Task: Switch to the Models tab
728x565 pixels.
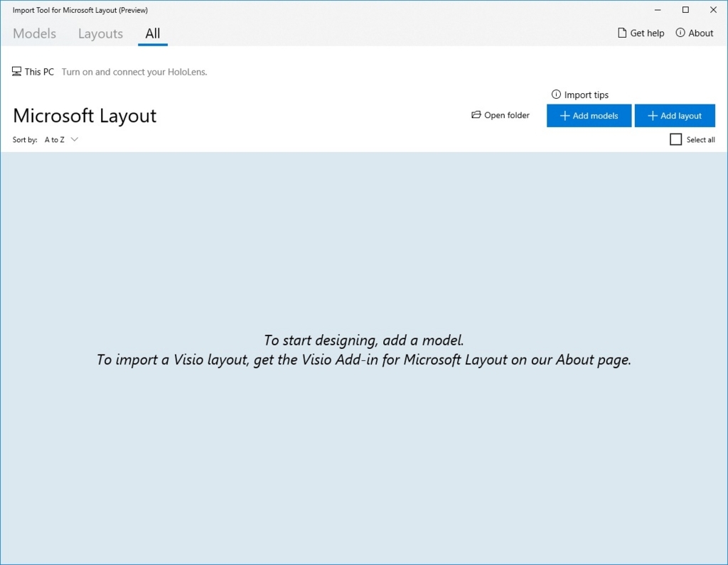Action: click(x=34, y=33)
